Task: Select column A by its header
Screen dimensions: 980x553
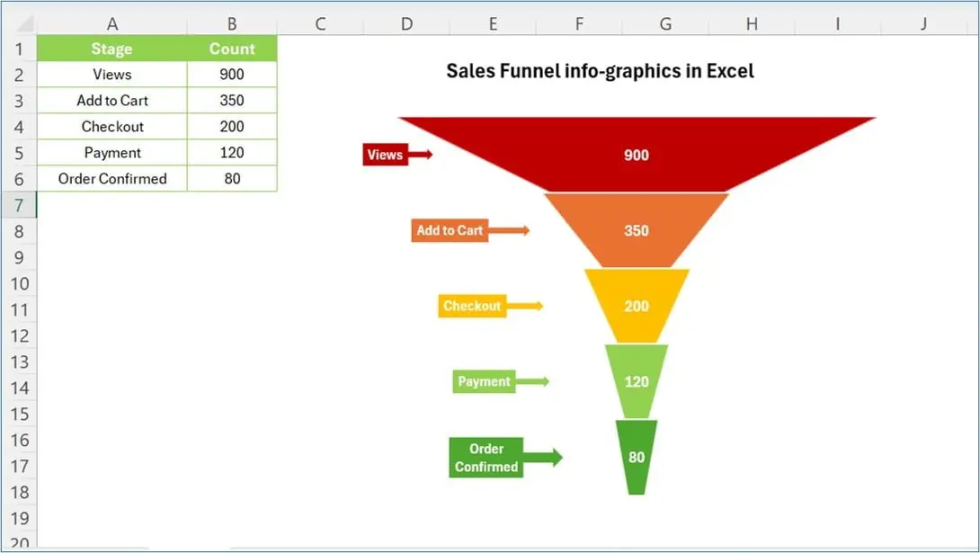Action: 111,23
